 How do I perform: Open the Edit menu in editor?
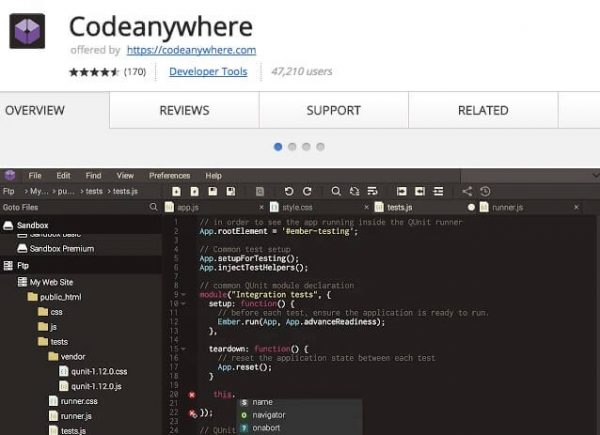tap(63, 176)
